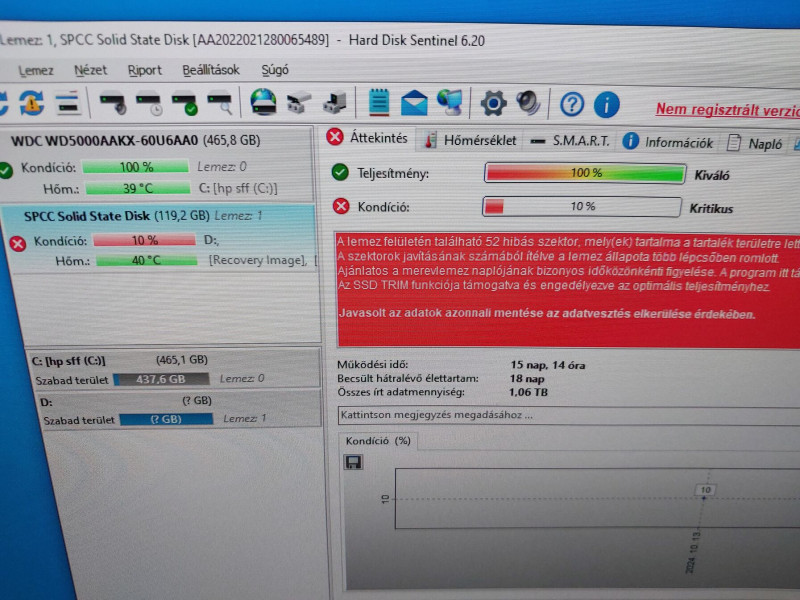This screenshot has height=600, width=800.
Task: Click the disk transfer arrows icon
Action: (299, 103)
